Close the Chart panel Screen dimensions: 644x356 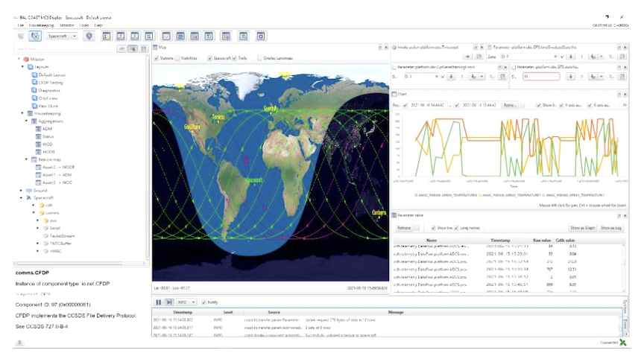pyautogui.click(x=625, y=95)
